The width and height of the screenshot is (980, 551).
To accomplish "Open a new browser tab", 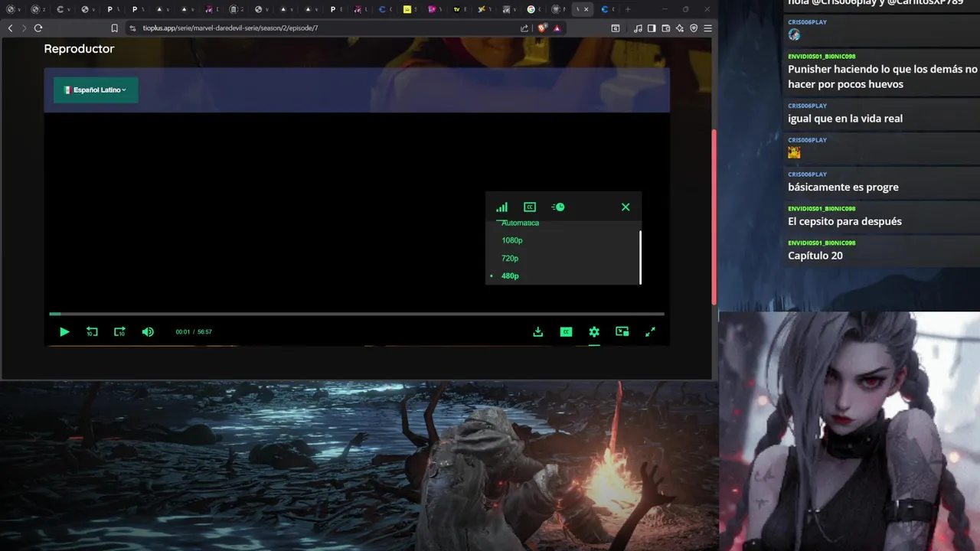I will 628,9.
